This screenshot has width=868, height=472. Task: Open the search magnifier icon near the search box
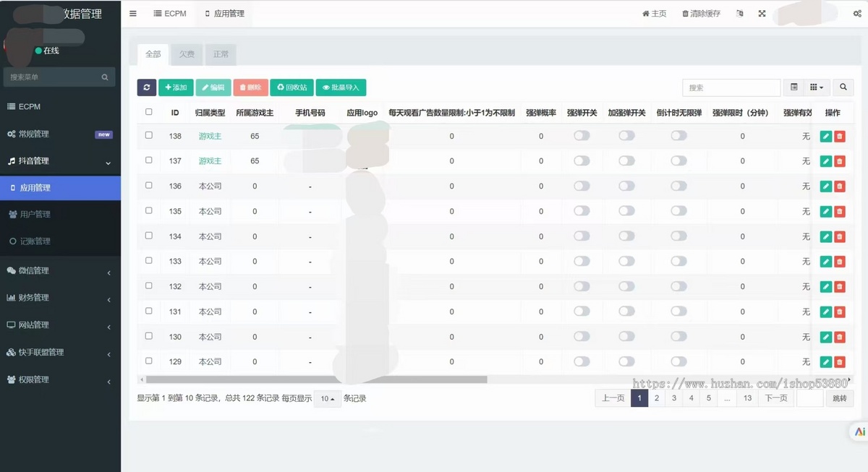tap(843, 87)
